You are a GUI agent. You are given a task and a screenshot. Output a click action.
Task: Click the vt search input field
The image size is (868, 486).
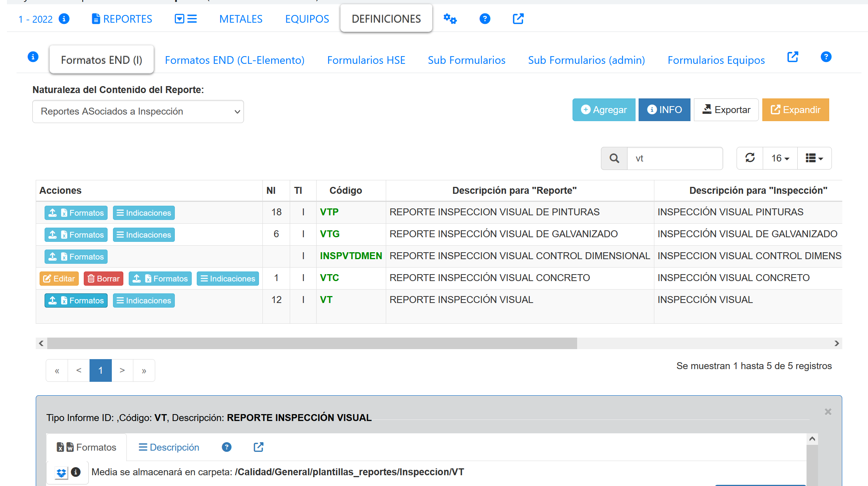point(674,158)
